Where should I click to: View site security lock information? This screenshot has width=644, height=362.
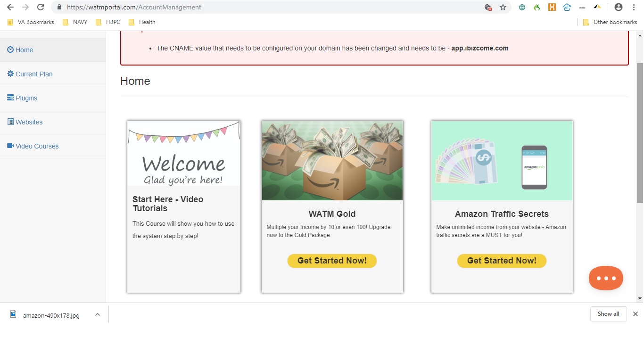pyautogui.click(x=59, y=7)
